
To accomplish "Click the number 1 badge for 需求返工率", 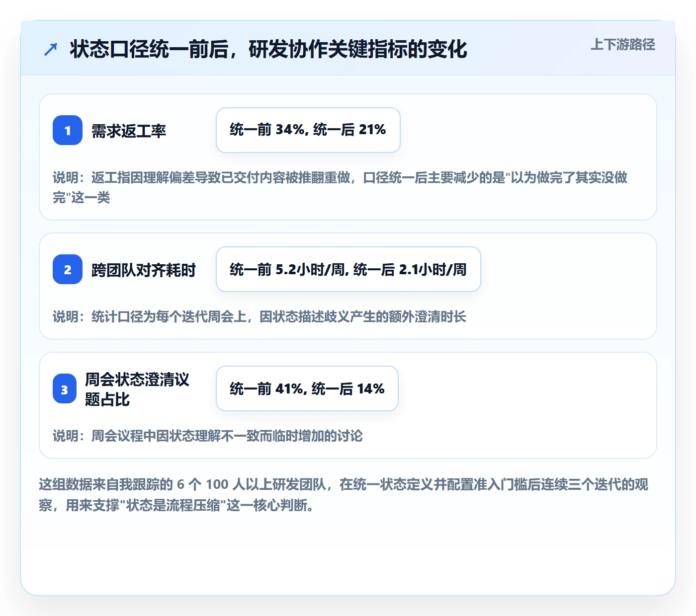I will click(x=68, y=130).
